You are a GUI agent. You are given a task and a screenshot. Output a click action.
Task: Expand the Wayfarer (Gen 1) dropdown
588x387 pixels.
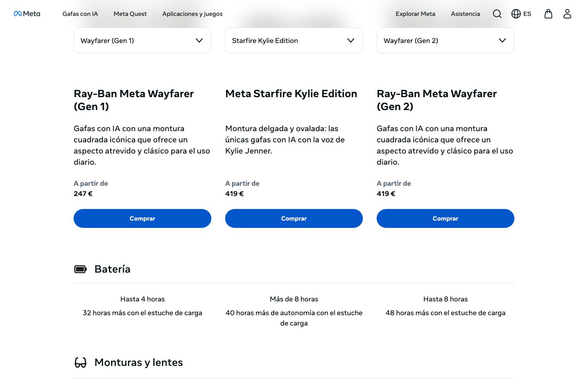[142, 40]
